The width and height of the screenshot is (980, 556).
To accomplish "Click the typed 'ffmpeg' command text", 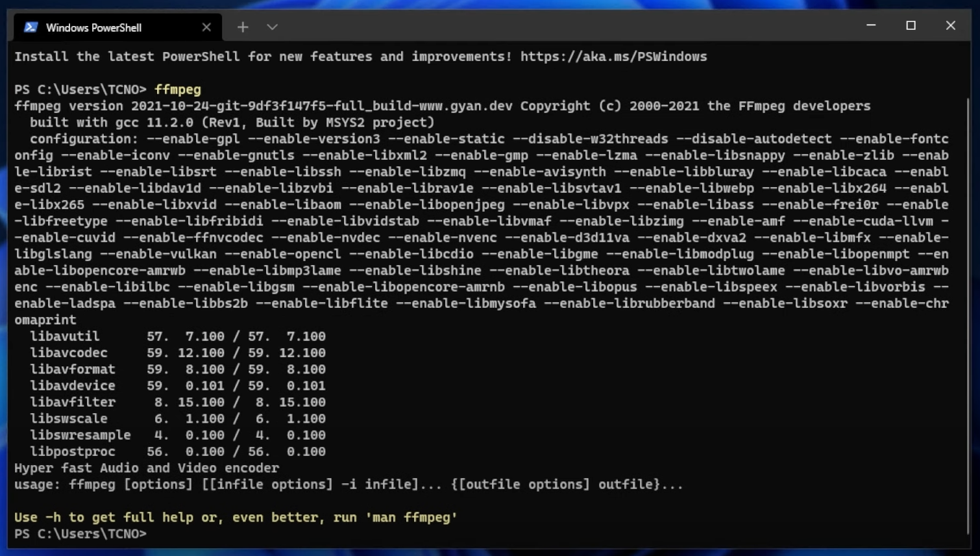I will pyautogui.click(x=178, y=90).
